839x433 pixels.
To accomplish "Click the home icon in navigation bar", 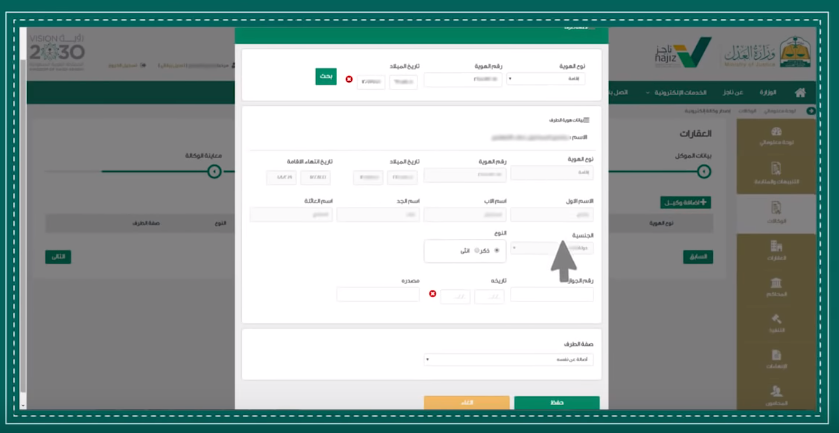I will 800,93.
